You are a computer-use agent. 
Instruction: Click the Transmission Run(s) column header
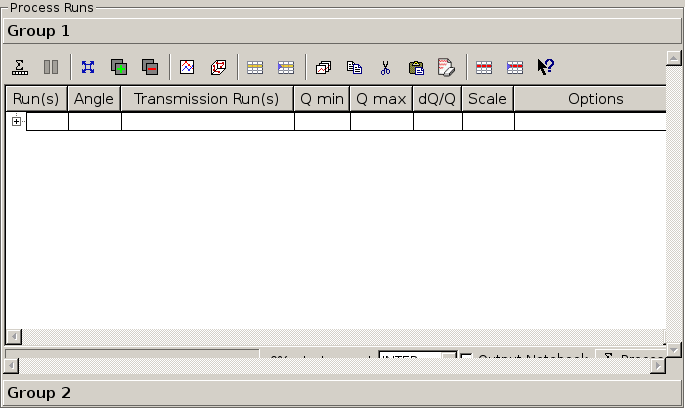pyautogui.click(x=207, y=99)
